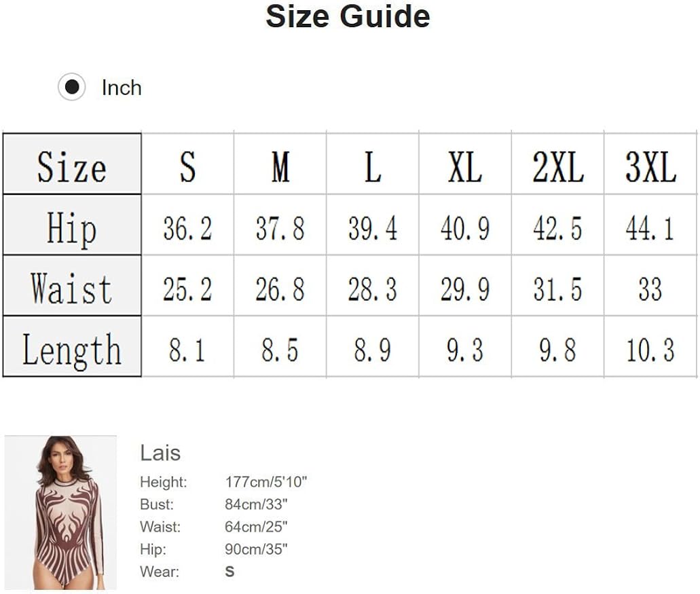Viewport: 700px width, 594px height.
Task: Click the 177cm/5'10" height value
Action: click(266, 483)
